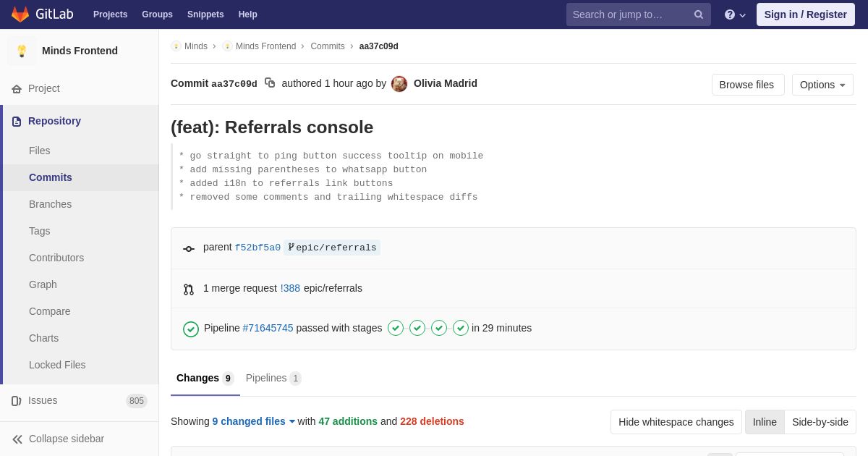Click the Minds Frontend project avatar in the sidebar
868x456 pixels.
[x=22, y=51]
